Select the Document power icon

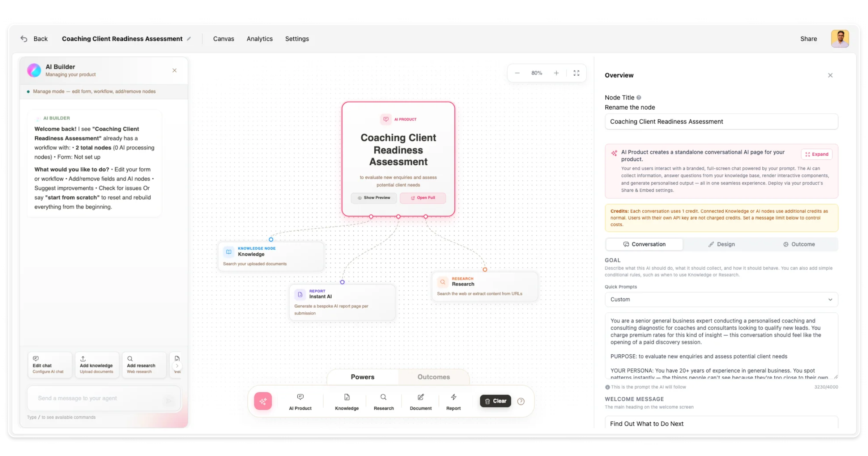(x=420, y=402)
